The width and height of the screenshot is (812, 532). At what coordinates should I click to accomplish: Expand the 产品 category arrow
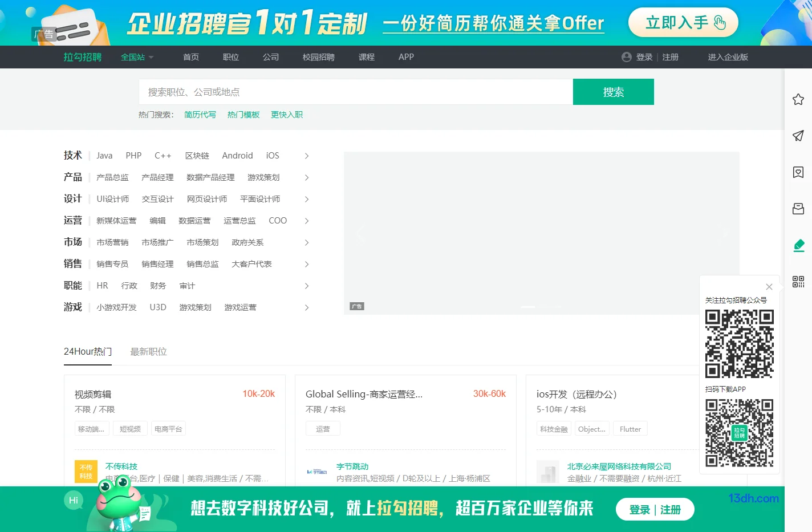(x=307, y=177)
